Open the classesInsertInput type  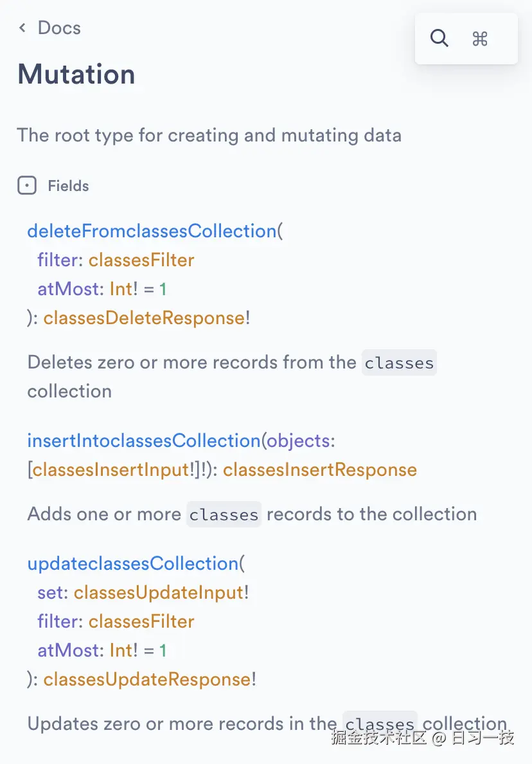click(x=111, y=469)
